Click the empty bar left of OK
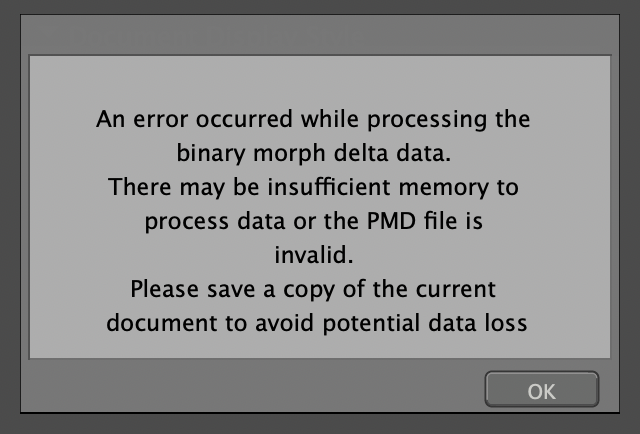Viewport: 640px width, 434px height. [250, 388]
